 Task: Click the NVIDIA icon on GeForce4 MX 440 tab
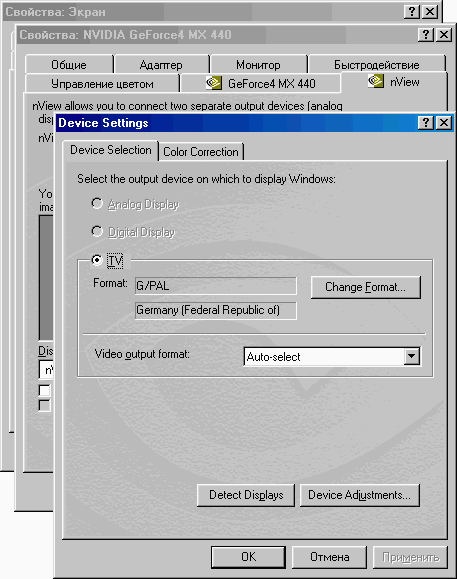coord(214,83)
